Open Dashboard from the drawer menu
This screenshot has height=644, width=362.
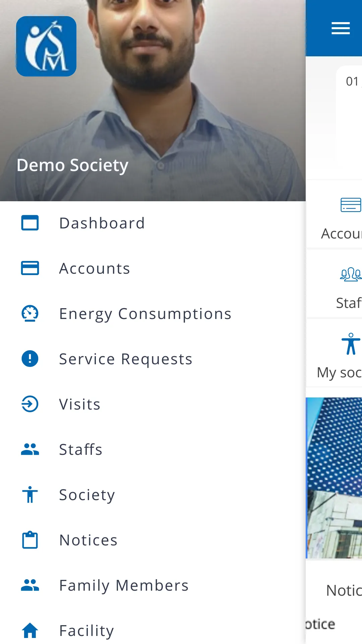(153, 223)
